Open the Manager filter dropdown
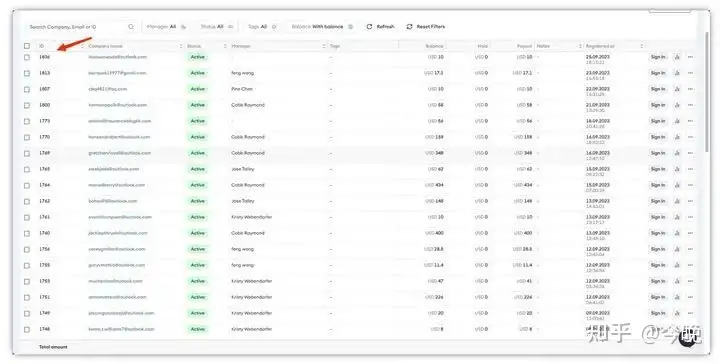720x364 pixels. click(167, 27)
